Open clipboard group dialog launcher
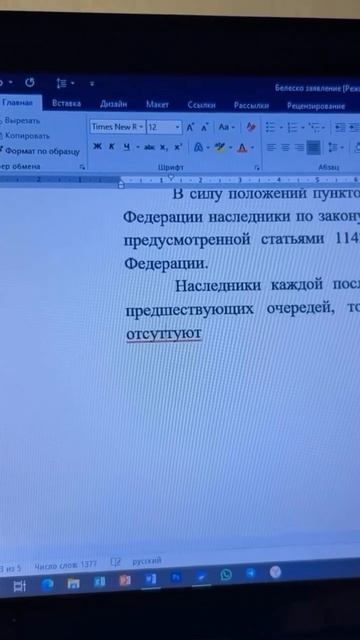This screenshot has width=360, height=640. point(82,167)
